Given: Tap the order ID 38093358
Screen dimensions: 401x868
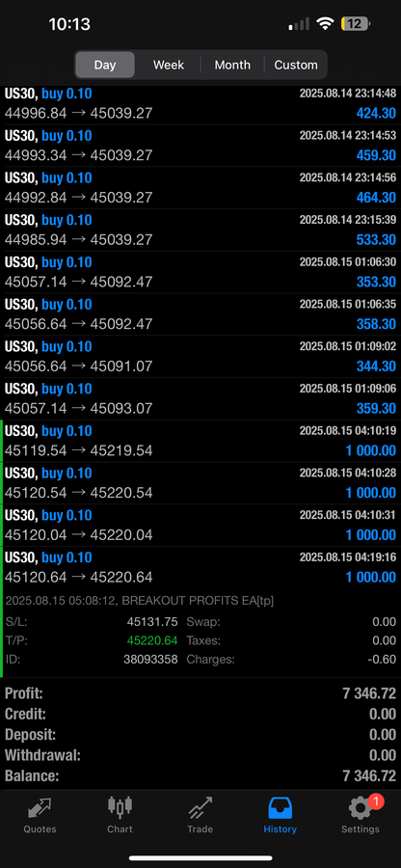Looking at the screenshot, I should [150, 660].
